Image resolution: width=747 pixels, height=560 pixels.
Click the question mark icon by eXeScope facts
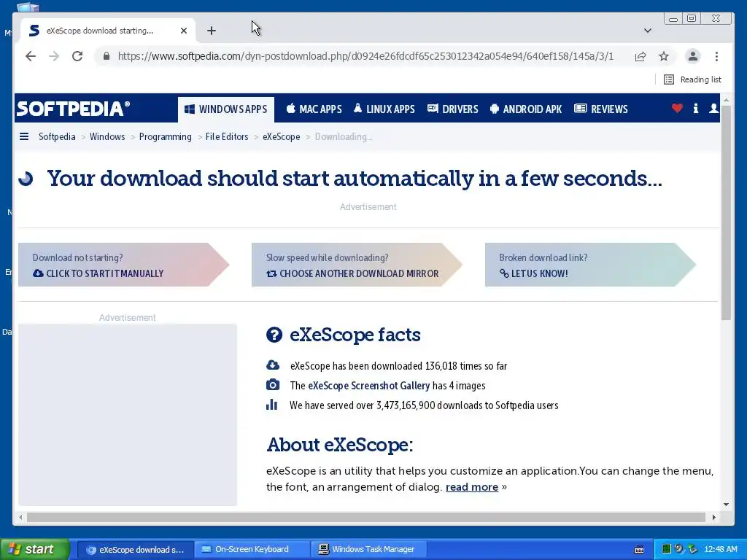pos(274,335)
